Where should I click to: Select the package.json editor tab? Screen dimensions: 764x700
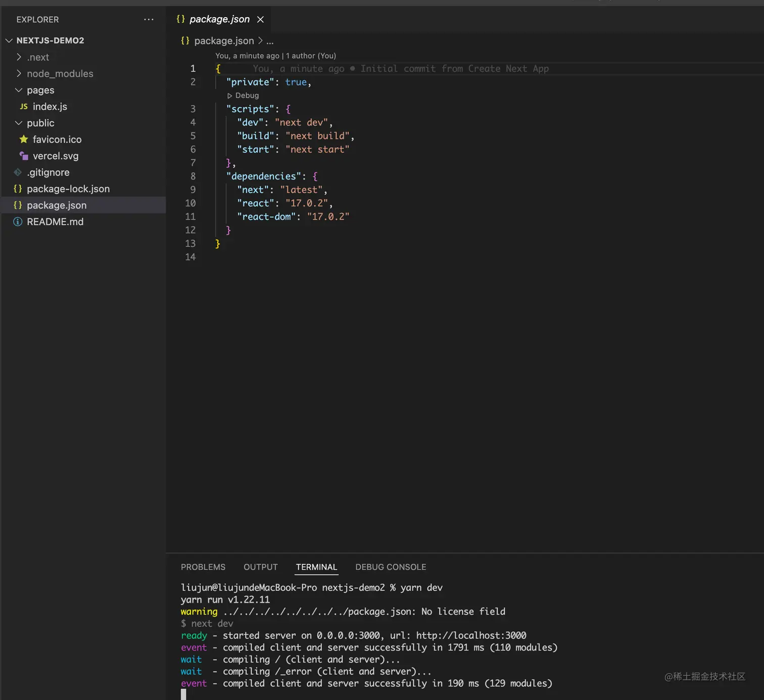click(x=219, y=19)
